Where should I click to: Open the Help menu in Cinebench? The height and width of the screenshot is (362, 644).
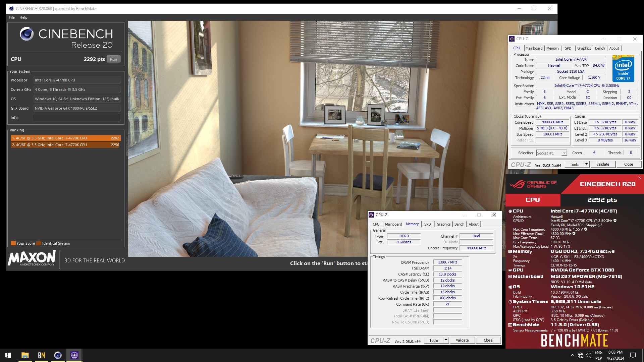coord(23,17)
